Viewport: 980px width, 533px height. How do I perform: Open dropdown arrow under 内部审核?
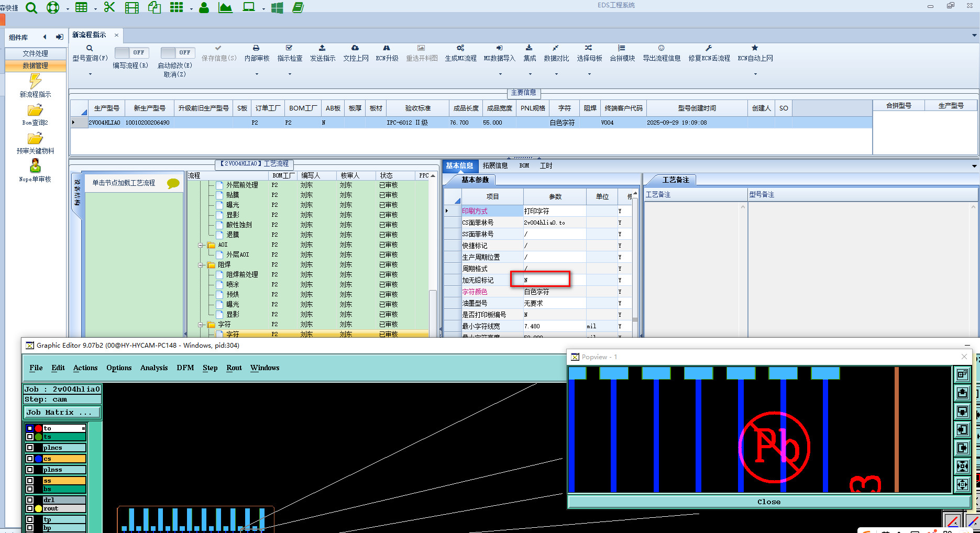point(257,74)
